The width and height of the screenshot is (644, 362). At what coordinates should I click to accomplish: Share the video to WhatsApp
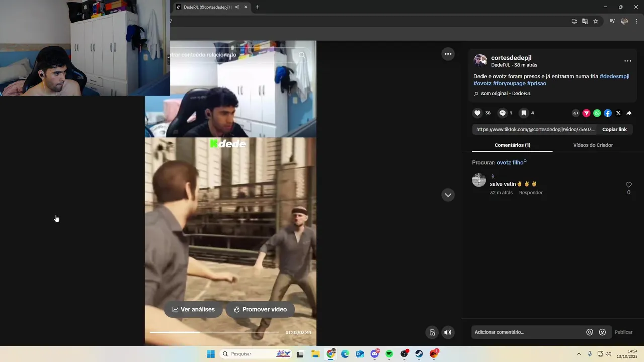point(597,113)
